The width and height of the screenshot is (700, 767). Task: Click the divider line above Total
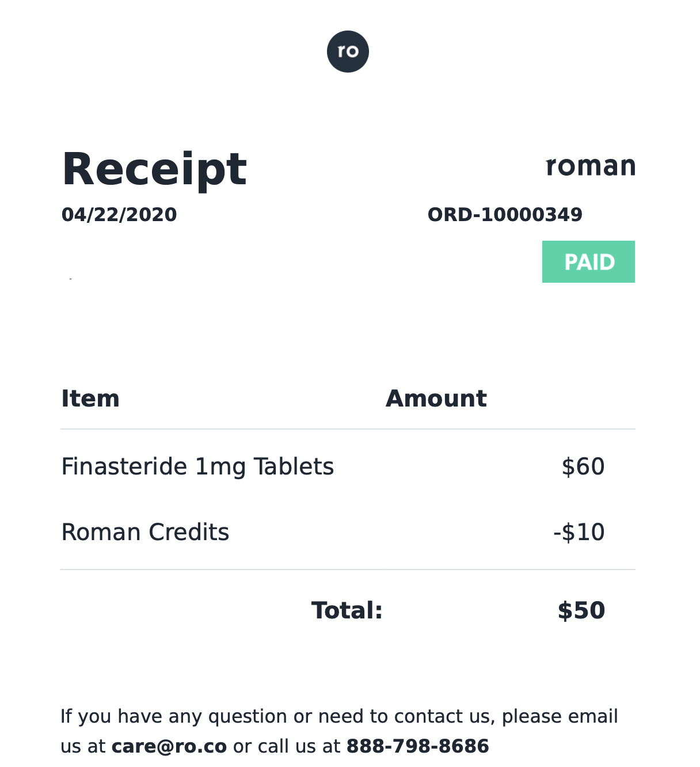(348, 569)
